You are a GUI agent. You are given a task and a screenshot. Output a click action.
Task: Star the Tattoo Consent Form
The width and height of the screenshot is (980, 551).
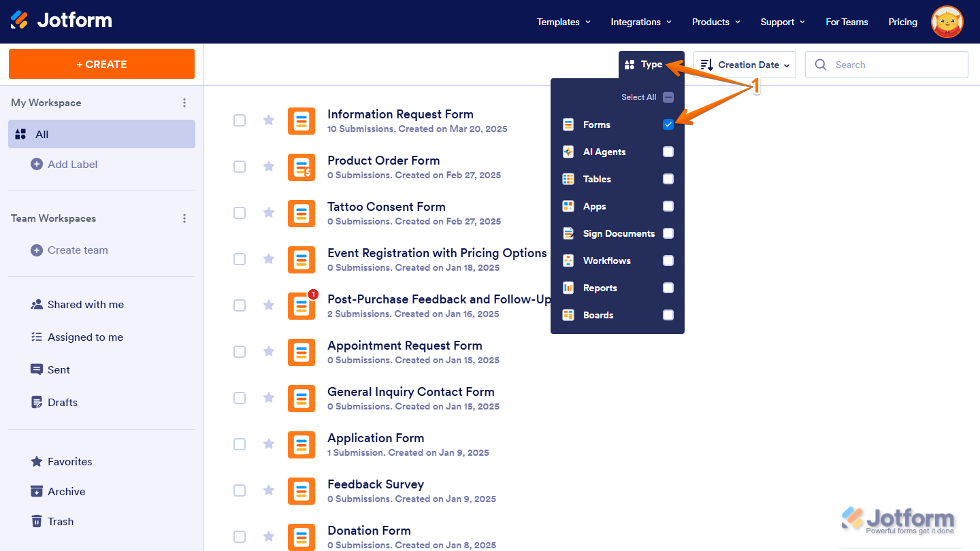coord(269,213)
